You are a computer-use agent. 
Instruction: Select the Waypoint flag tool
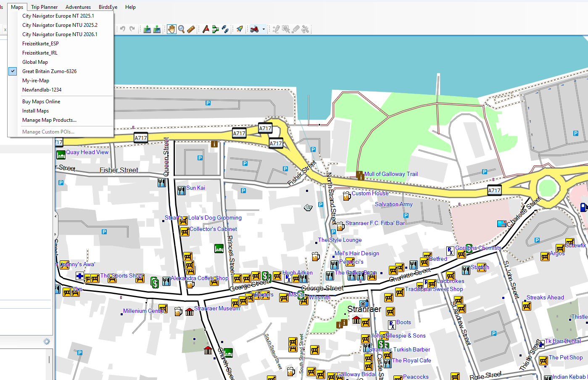(206, 29)
